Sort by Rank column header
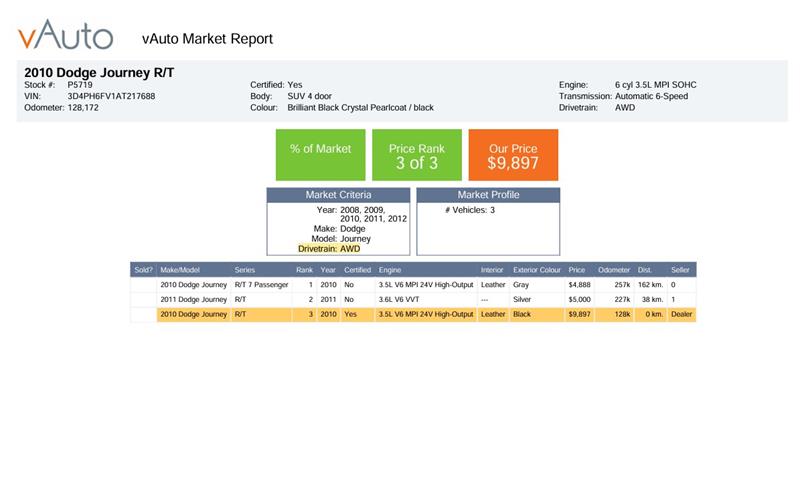This screenshot has width=800, height=504. click(305, 270)
